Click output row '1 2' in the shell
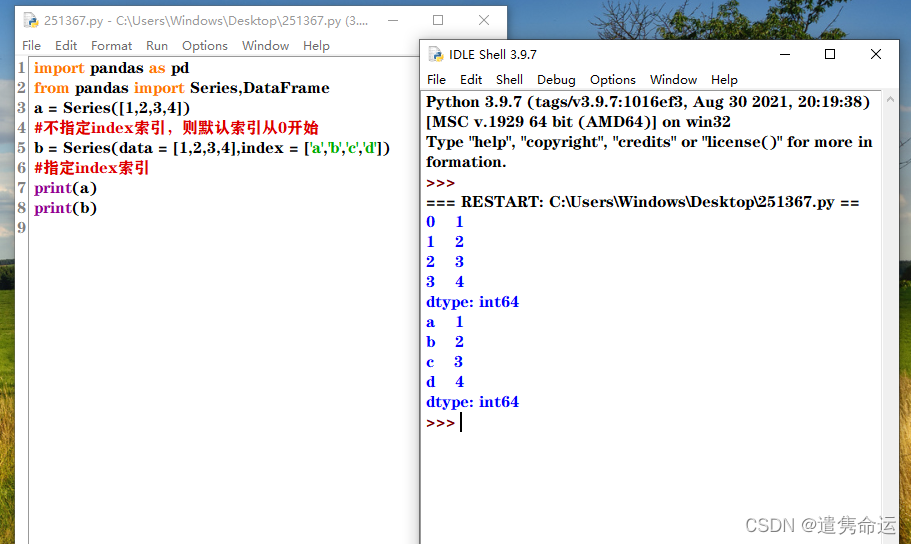 [x=444, y=242]
